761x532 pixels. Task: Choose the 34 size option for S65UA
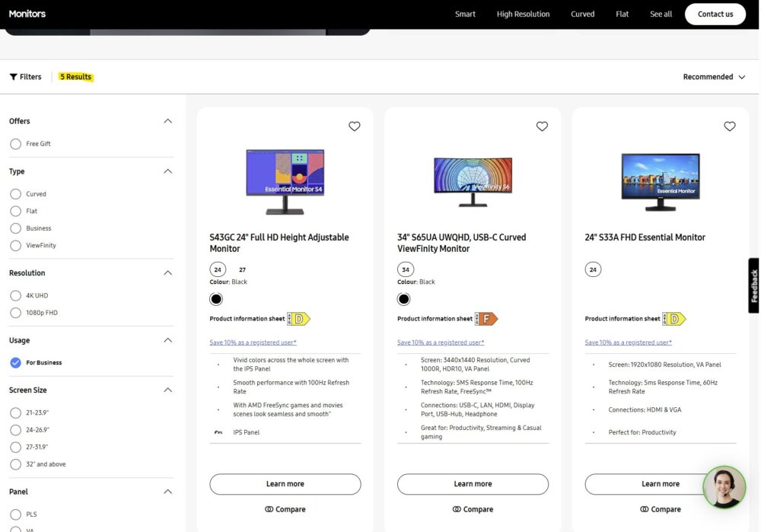[x=406, y=269]
